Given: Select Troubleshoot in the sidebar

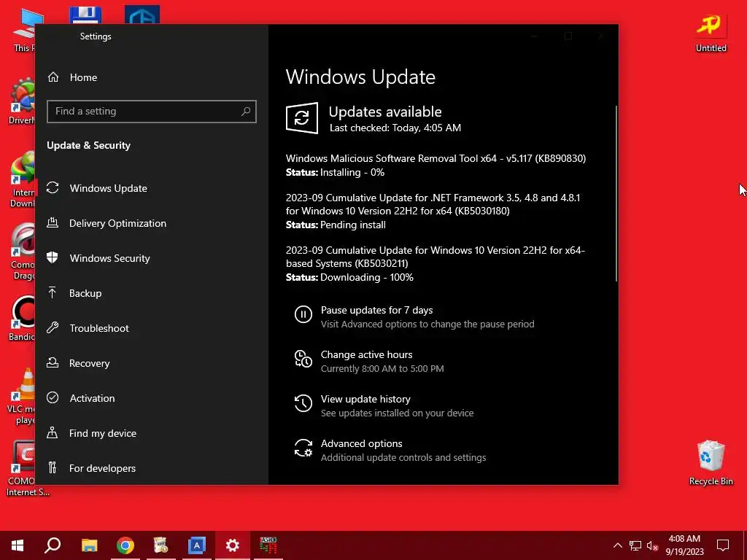Looking at the screenshot, I should click(152, 328).
